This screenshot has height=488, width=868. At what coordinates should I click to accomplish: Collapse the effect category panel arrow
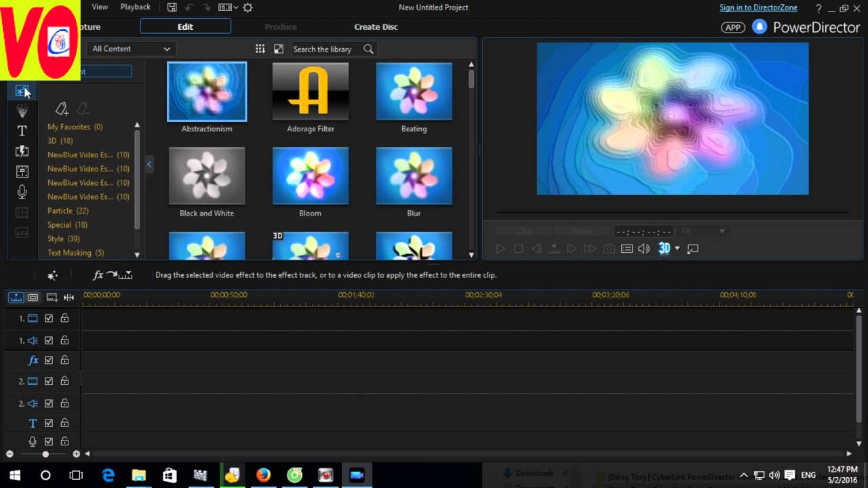149,164
